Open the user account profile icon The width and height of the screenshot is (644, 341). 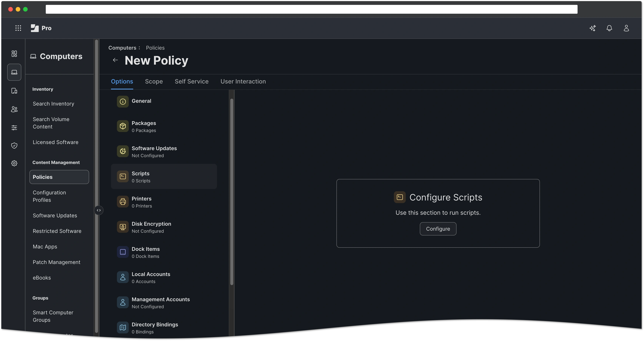[626, 28]
